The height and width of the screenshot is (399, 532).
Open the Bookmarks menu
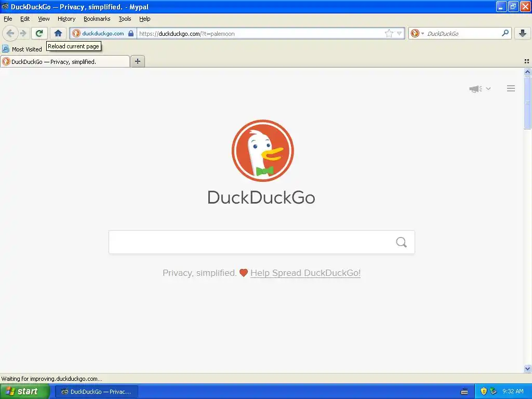pyautogui.click(x=97, y=19)
